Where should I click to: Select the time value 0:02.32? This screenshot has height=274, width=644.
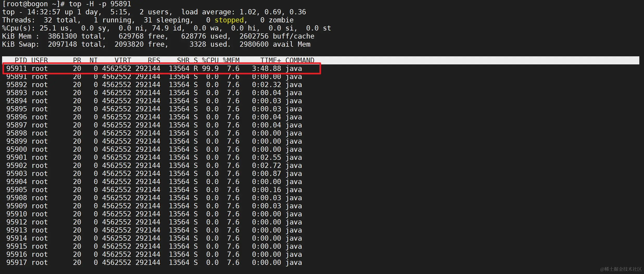[267, 85]
